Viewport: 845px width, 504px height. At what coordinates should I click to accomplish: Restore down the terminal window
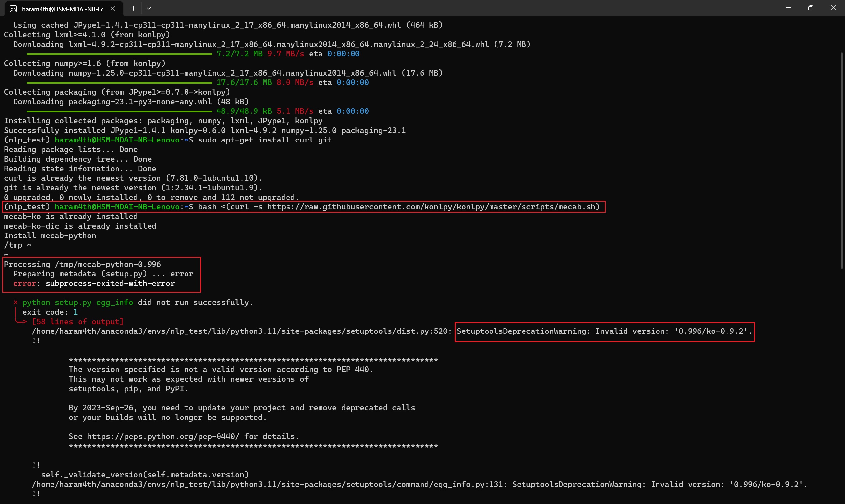(811, 8)
